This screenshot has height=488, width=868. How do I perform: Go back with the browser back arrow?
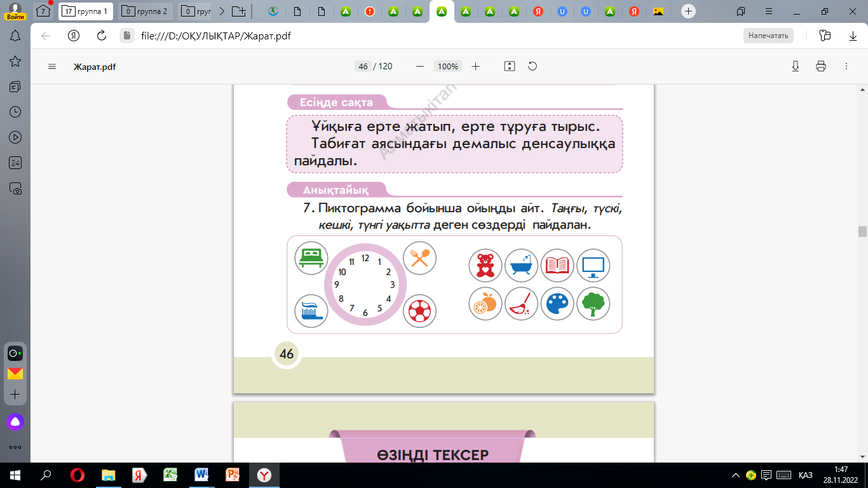click(x=46, y=36)
